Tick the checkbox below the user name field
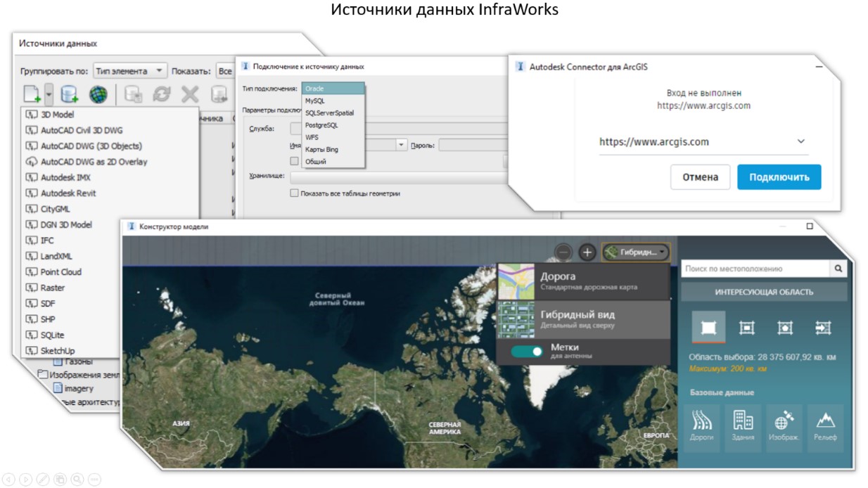The height and width of the screenshot is (488, 868). 295,161
